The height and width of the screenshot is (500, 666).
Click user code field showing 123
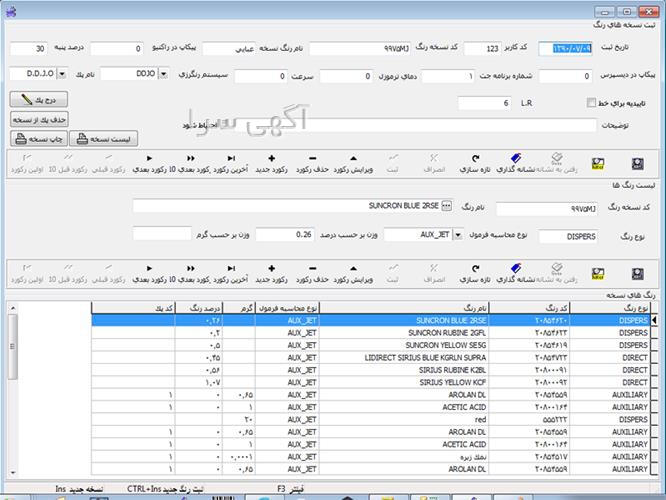[482, 48]
